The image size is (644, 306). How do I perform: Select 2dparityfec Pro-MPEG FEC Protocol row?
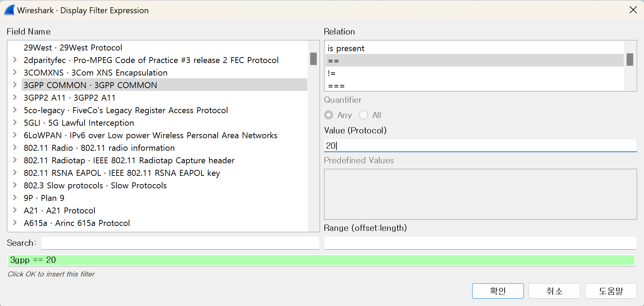164,60
